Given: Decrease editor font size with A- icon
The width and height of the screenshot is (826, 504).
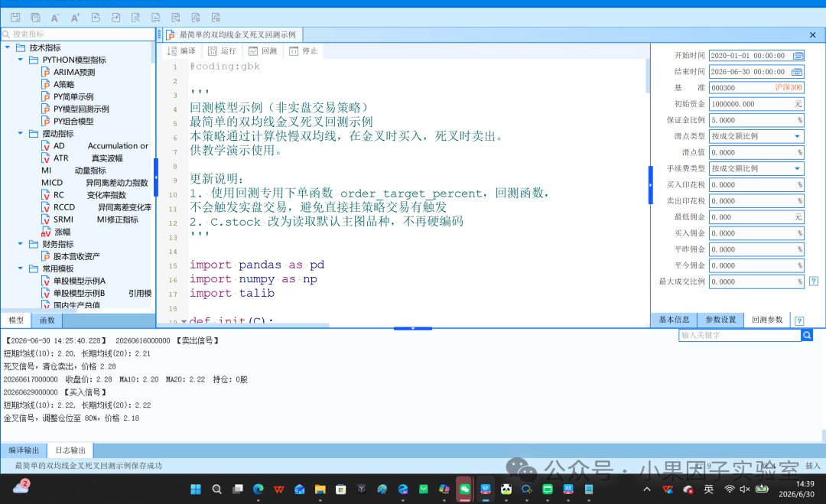Looking at the screenshot, I should click(55, 18).
